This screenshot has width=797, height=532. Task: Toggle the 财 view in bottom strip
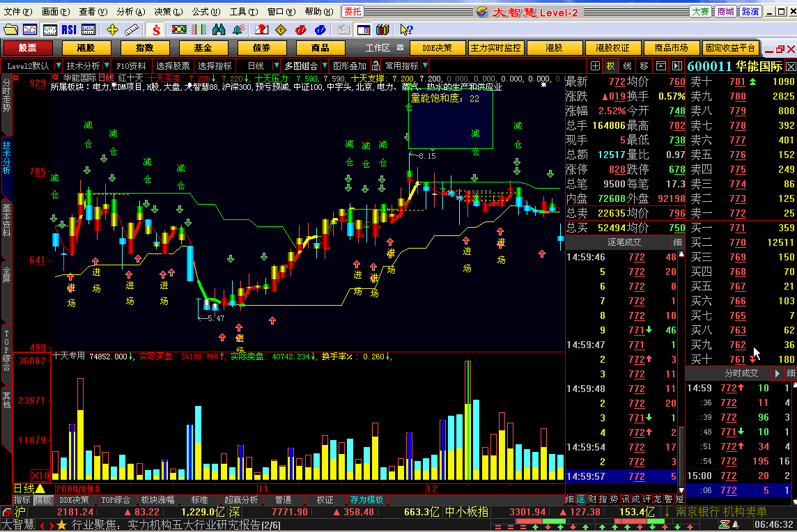click(x=592, y=500)
